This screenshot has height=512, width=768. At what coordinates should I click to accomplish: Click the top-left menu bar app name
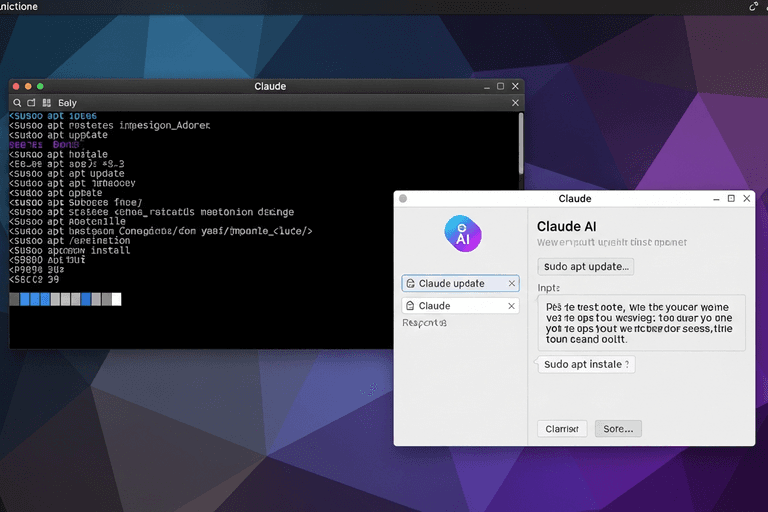[19, 6]
